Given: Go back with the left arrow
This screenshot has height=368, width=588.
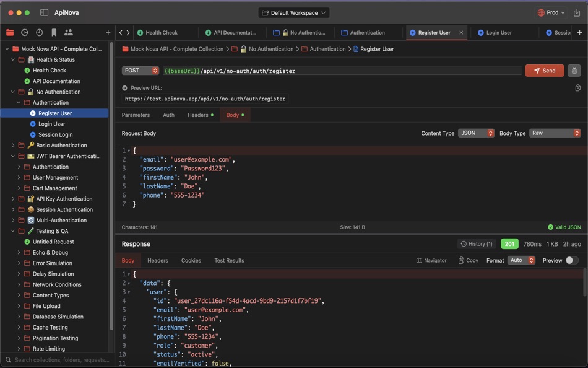Looking at the screenshot, I should (121, 33).
